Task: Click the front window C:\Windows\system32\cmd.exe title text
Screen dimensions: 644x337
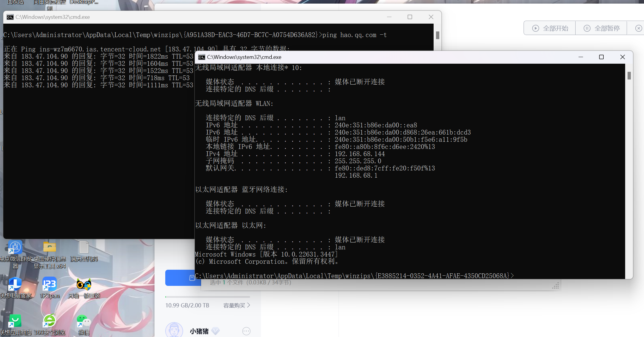Action: coord(244,57)
